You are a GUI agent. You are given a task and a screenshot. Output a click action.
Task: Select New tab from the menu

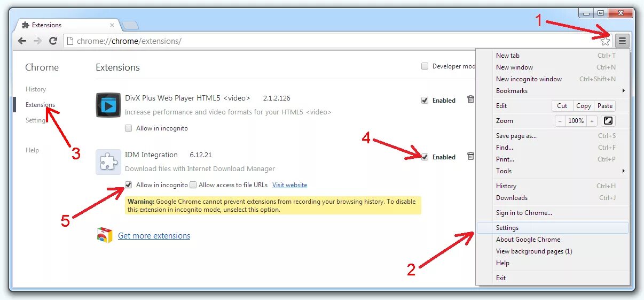(x=553, y=56)
